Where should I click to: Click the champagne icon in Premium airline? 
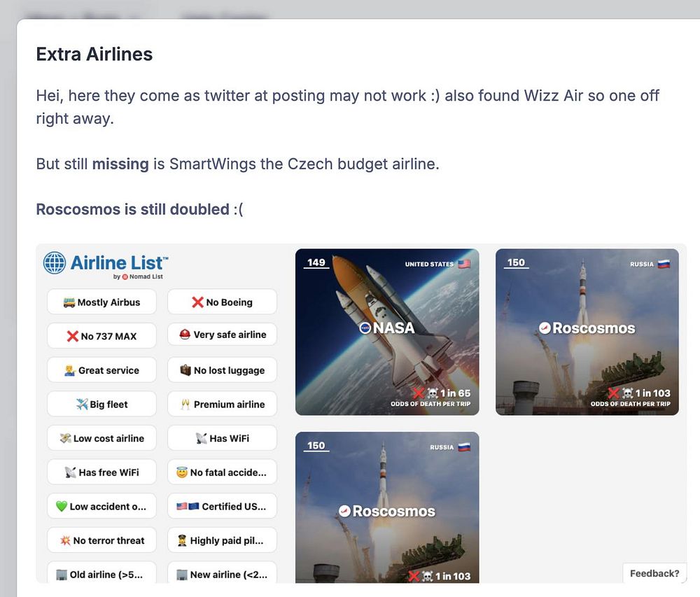coord(185,405)
